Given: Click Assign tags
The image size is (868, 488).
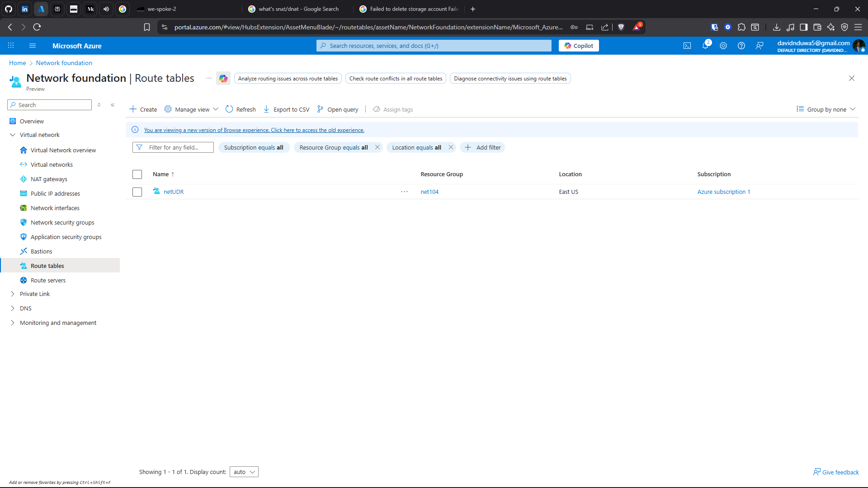Looking at the screenshot, I should click(393, 109).
